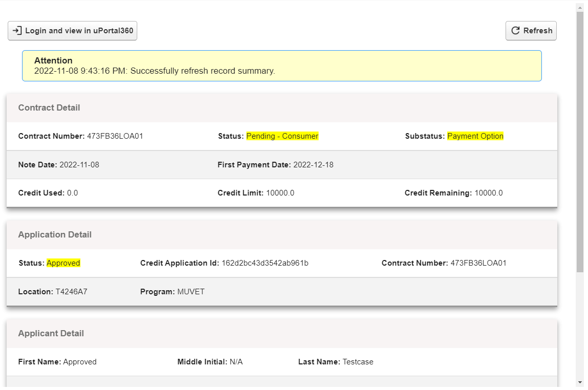The width and height of the screenshot is (588, 390).
Task: Click the 'Credit Remaining:' field label
Action: tap(438, 193)
